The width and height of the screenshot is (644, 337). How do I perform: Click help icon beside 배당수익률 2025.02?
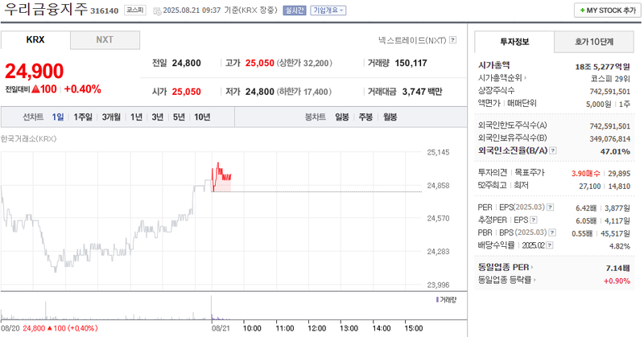(550, 245)
